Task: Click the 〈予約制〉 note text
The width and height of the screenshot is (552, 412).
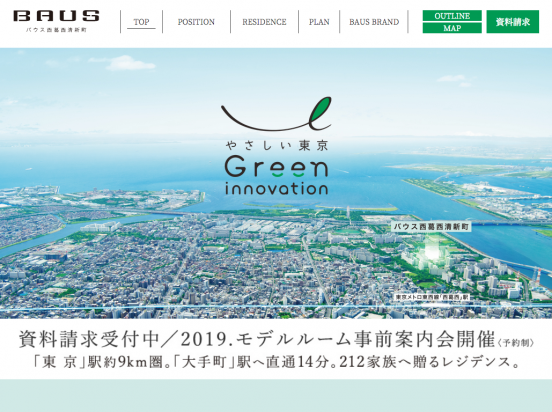Action: (516, 343)
